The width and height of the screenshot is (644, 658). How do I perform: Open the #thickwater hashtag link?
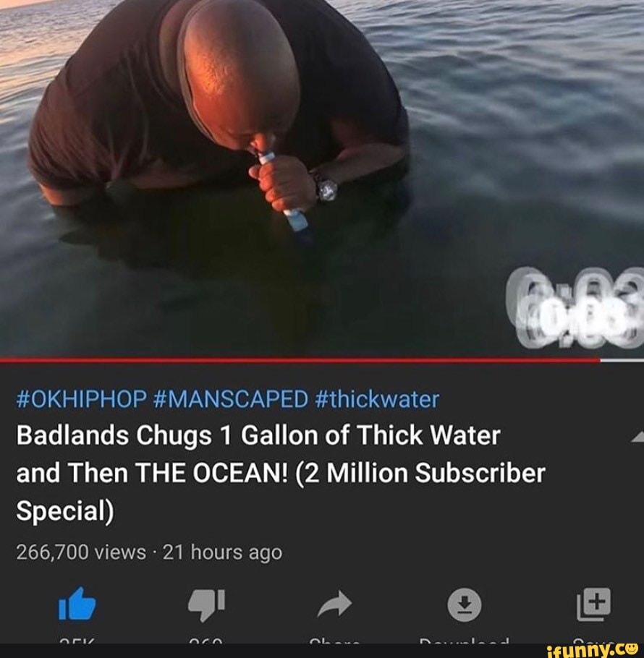[376, 398]
